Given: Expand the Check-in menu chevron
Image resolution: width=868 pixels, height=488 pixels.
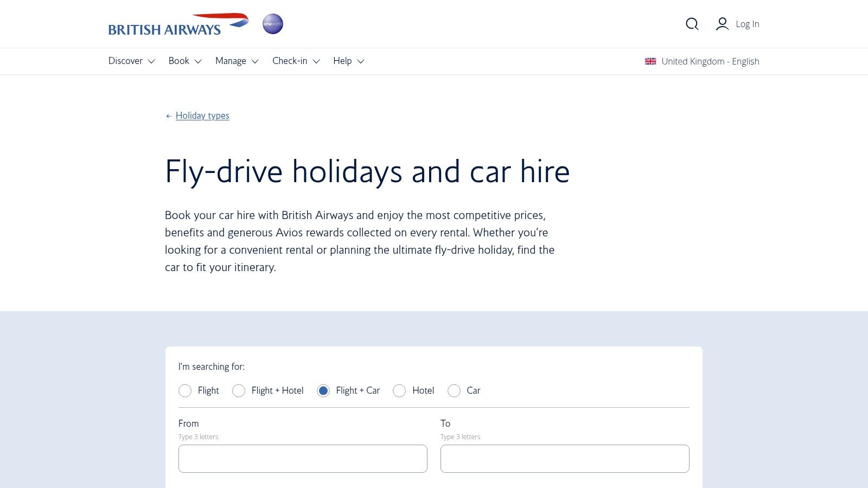Looking at the screenshot, I should coord(316,61).
